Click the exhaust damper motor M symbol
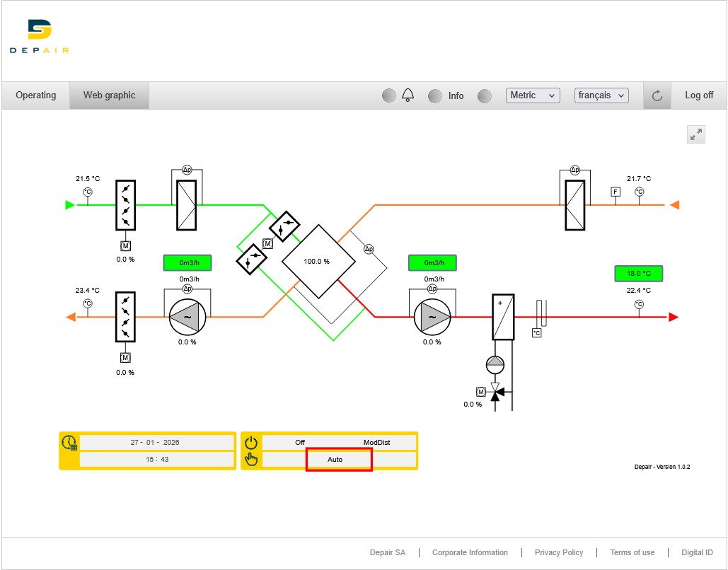 125,357
